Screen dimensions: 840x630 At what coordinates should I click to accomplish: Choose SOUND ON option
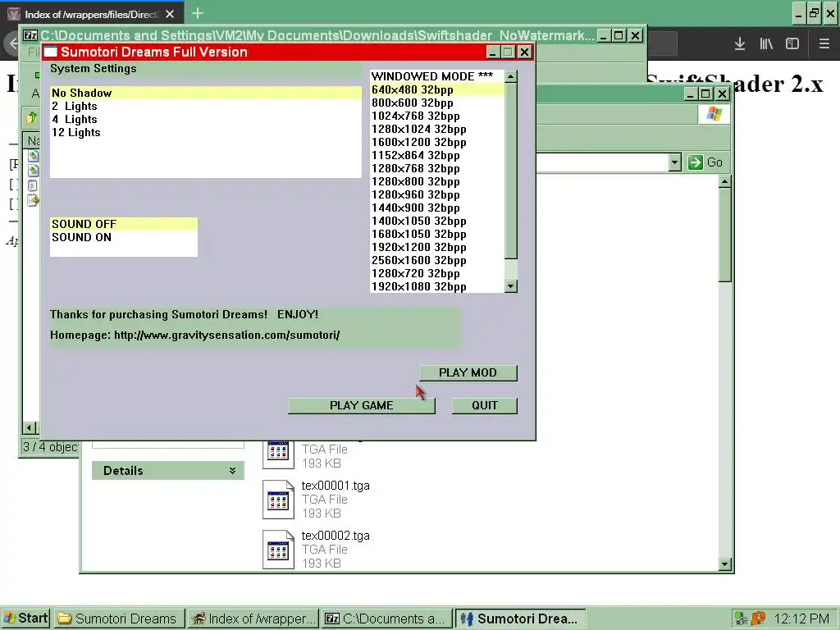pyautogui.click(x=124, y=237)
